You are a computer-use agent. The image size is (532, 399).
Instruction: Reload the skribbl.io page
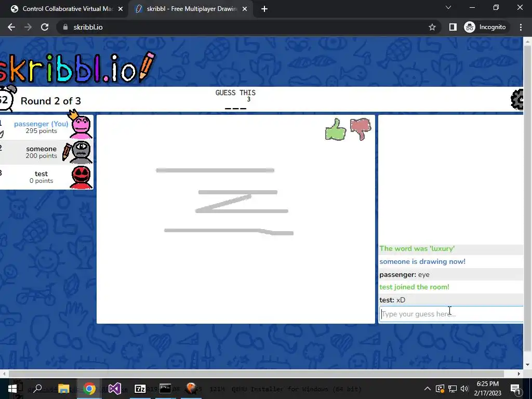pyautogui.click(x=45, y=27)
